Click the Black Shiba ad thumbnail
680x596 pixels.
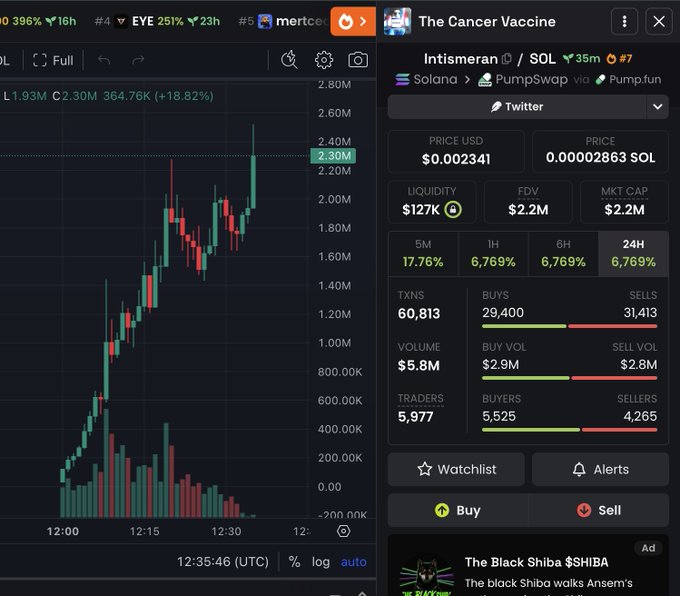point(427,576)
